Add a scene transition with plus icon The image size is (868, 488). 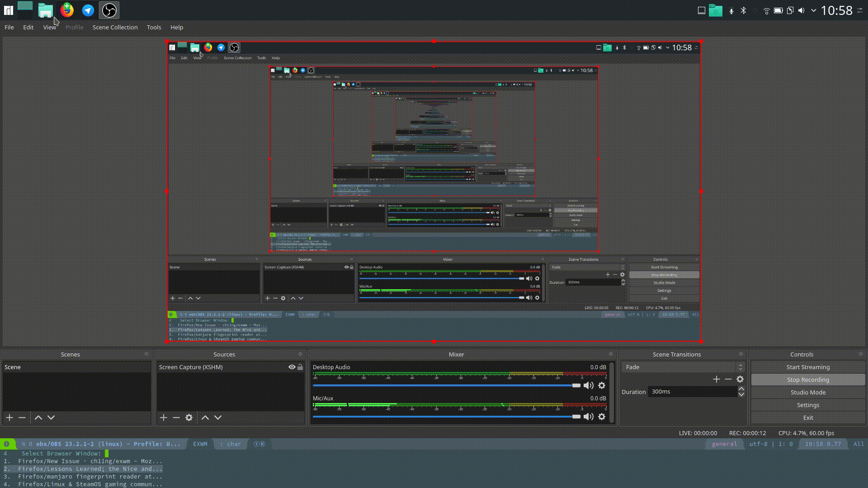click(x=716, y=379)
